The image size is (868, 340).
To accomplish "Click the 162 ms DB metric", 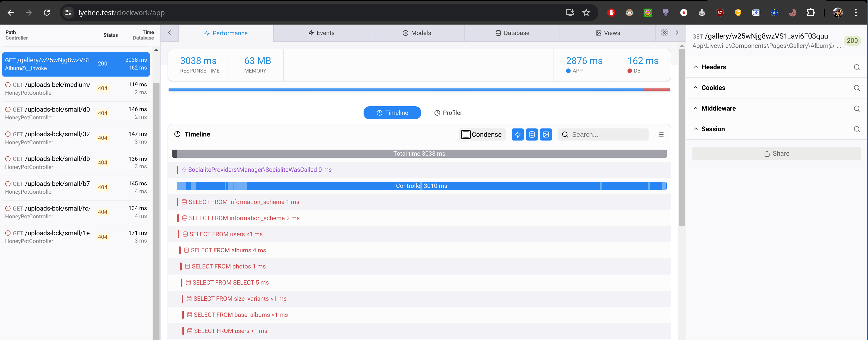I will pos(643,65).
